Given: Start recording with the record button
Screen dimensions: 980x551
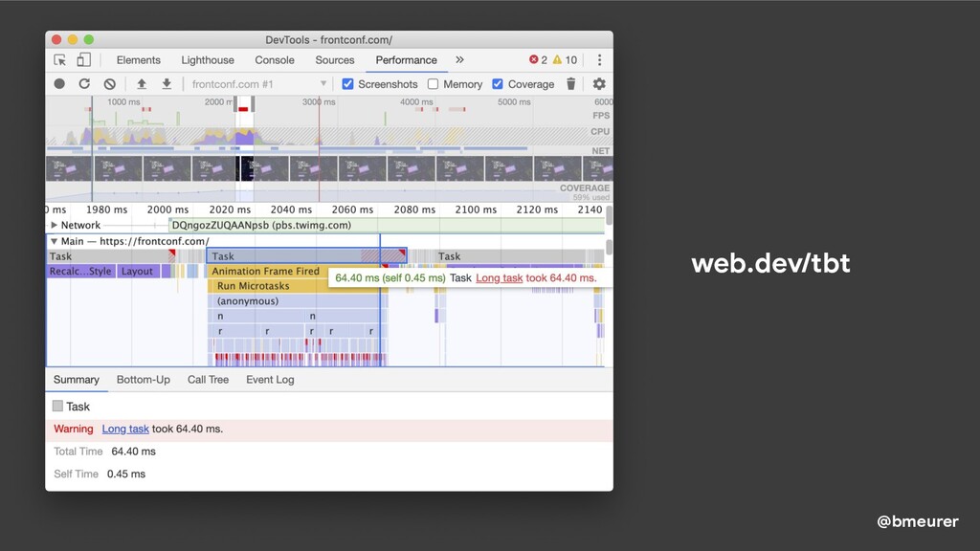Looking at the screenshot, I should (x=59, y=84).
